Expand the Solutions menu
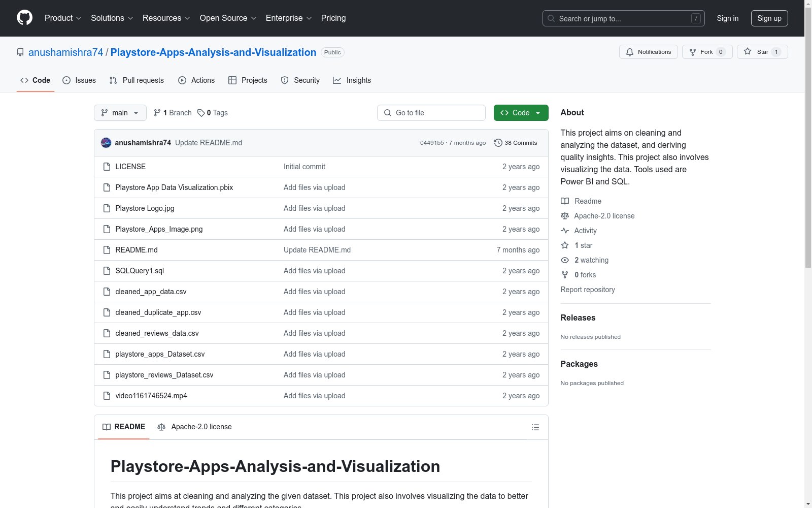This screenshot has height=508, width=812. (x=112, y=18)
